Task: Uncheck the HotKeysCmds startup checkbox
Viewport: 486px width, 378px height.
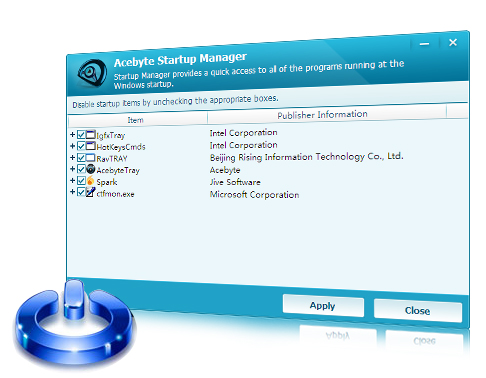Action: coord(81,146)
